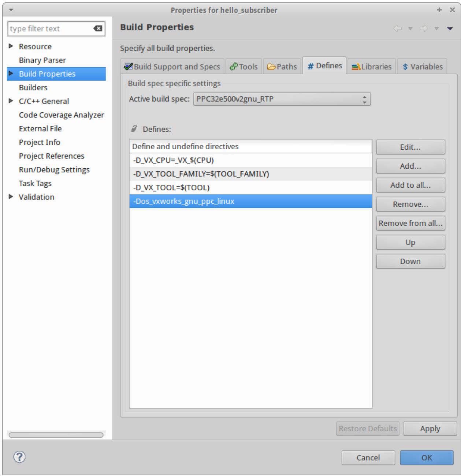Switch to the Libraries tab
The width and height of the screenshot is (461, 476).
click(x=372, y=67)
